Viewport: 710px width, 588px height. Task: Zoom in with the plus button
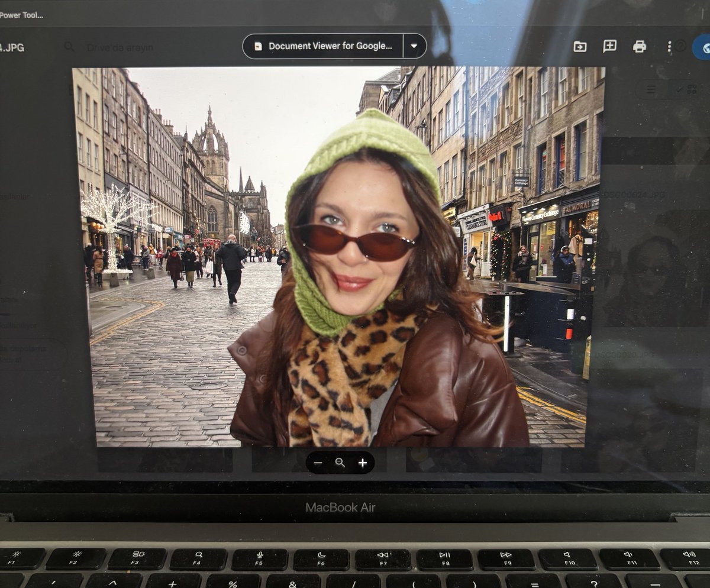coord(362,463)
